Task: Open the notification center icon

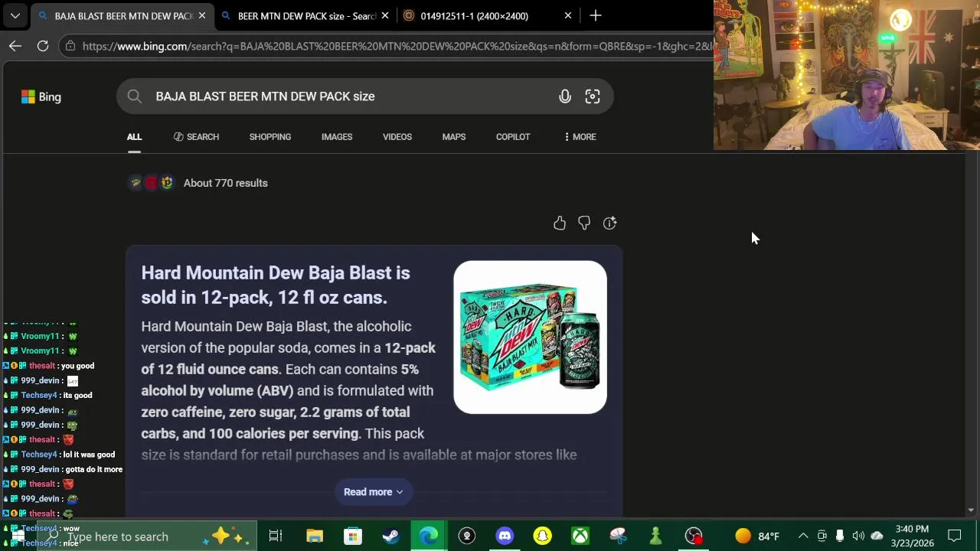Action: click(955, 536)
